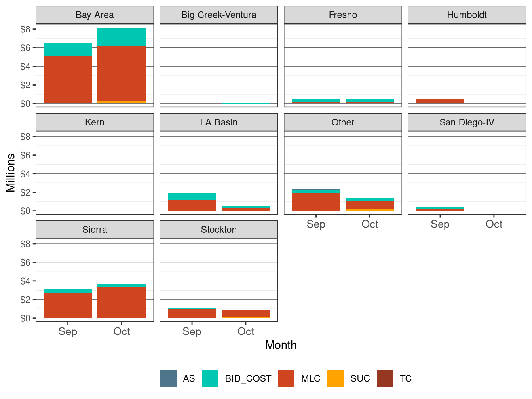The image size is (532, 399).
Task: Click the Kern panel header
Action: point(94,122)
